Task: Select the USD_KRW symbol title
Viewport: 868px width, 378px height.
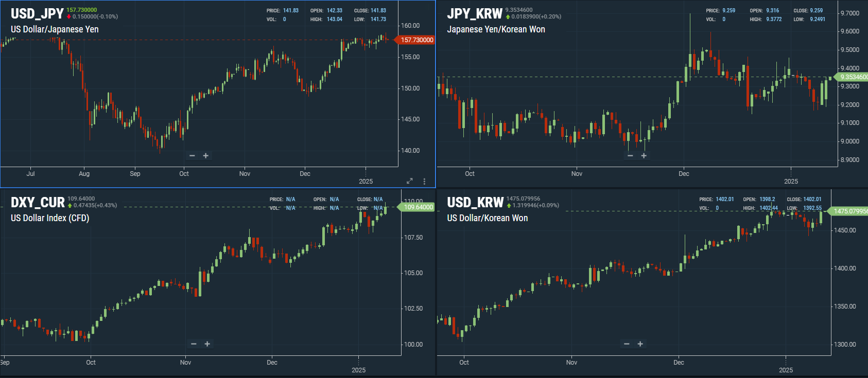Action: click(x=475, y=203)
